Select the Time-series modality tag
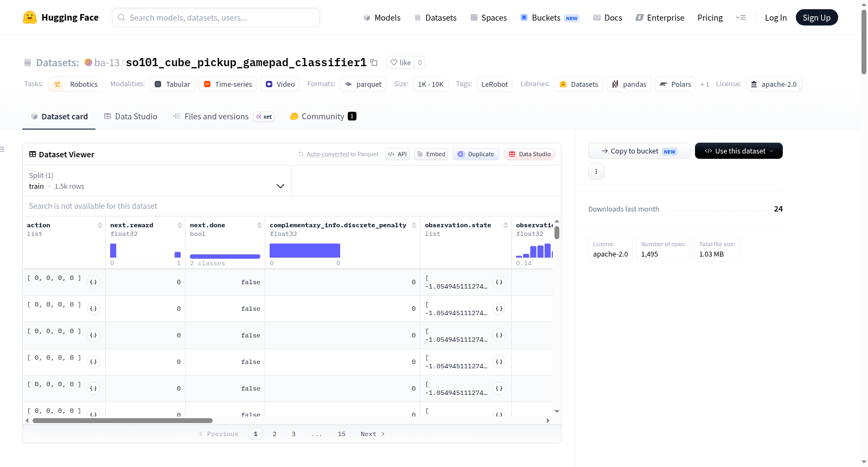The width and height of the screenshot is (868, 467). (228, 84)
